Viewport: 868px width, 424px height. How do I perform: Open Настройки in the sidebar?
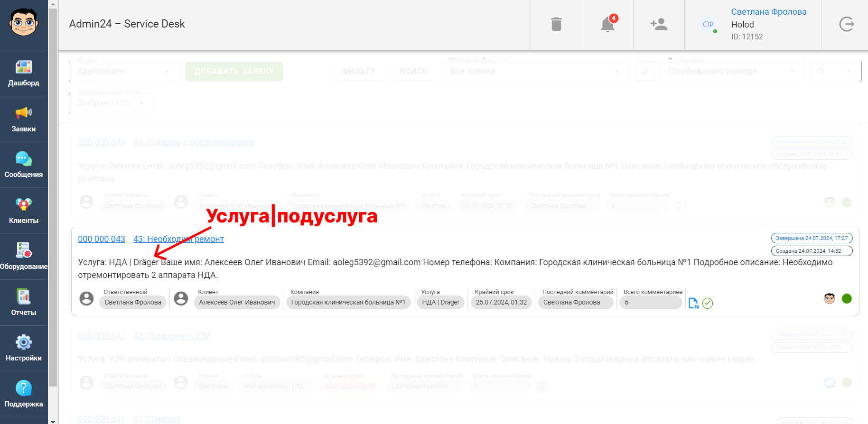point(24,349)
